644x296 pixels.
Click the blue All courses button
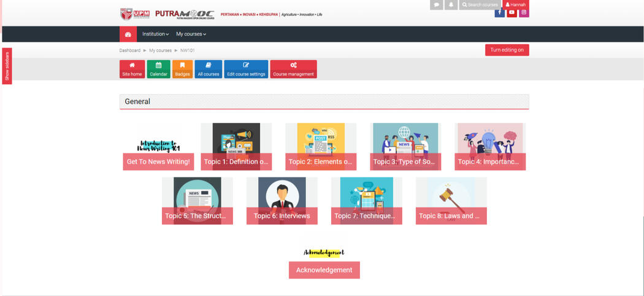click(x=208, y=69)
